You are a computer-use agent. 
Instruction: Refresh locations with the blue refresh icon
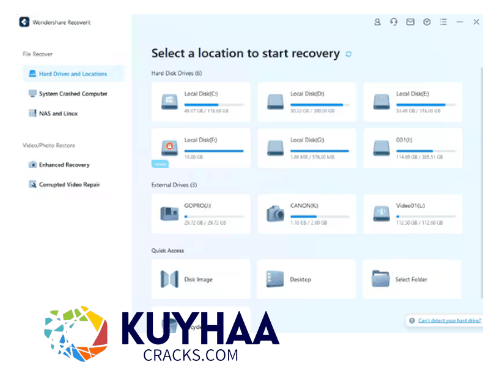point(348,54)
